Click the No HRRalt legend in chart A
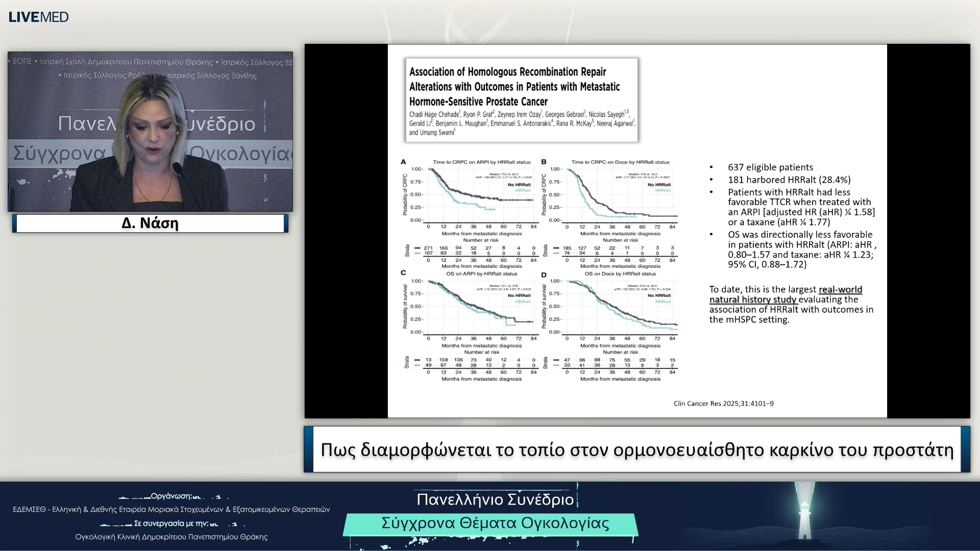The height and width of the screenshot is (551, 980). pyautogui.click(x=519, y=185)
